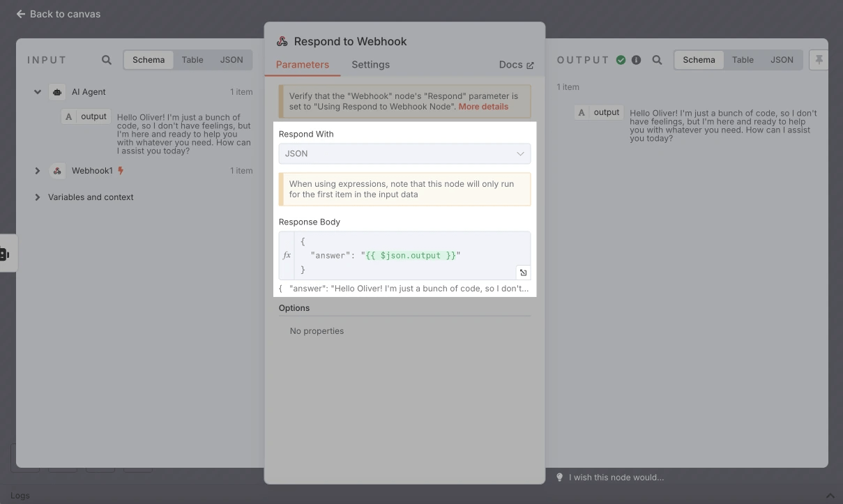The image size is (843, 504).
Task: Click '1 item' next to AI Agent
Action: (x=241, y=92)
